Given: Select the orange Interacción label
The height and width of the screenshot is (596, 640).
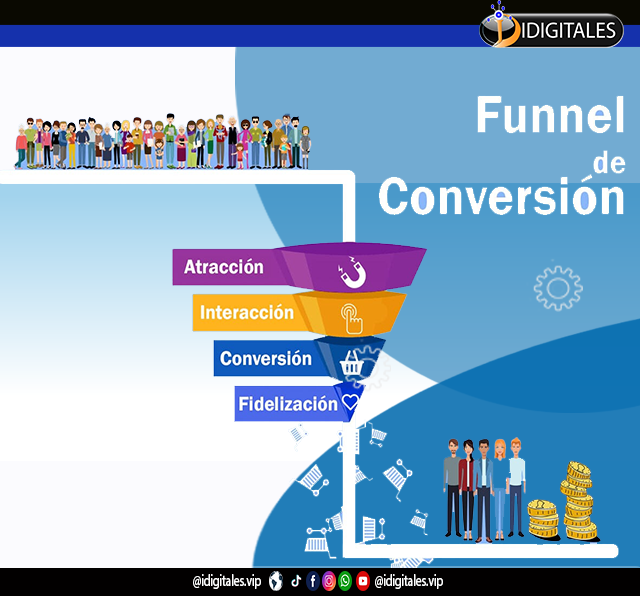Looking at the screenshot, I should [x=246, y=313].
